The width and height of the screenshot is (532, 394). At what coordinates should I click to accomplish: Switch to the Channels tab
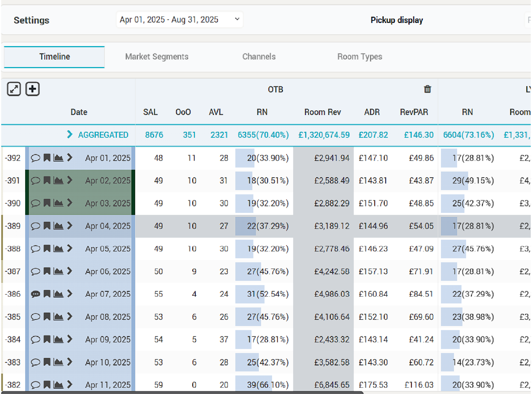point(259,57)
